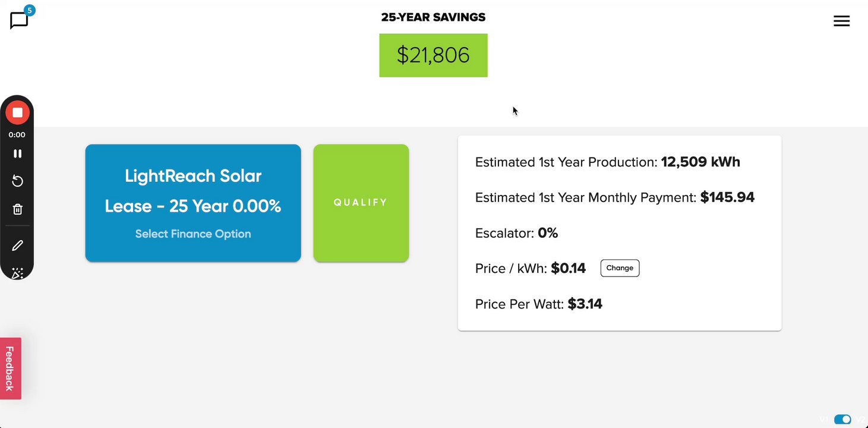The width and height of the screenshot is (868, 428).
Task: Open the LightReach Solar finance option card
Action: (193, 203)
